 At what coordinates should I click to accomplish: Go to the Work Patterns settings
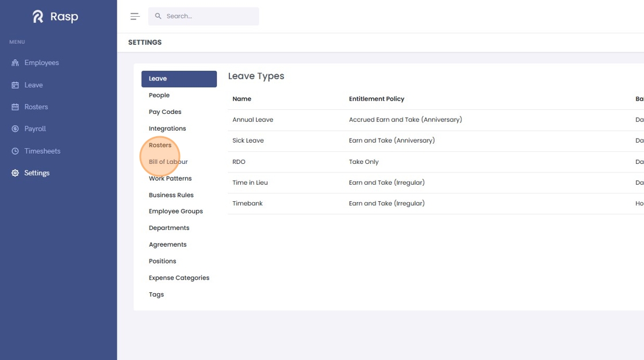pos(170,178)
